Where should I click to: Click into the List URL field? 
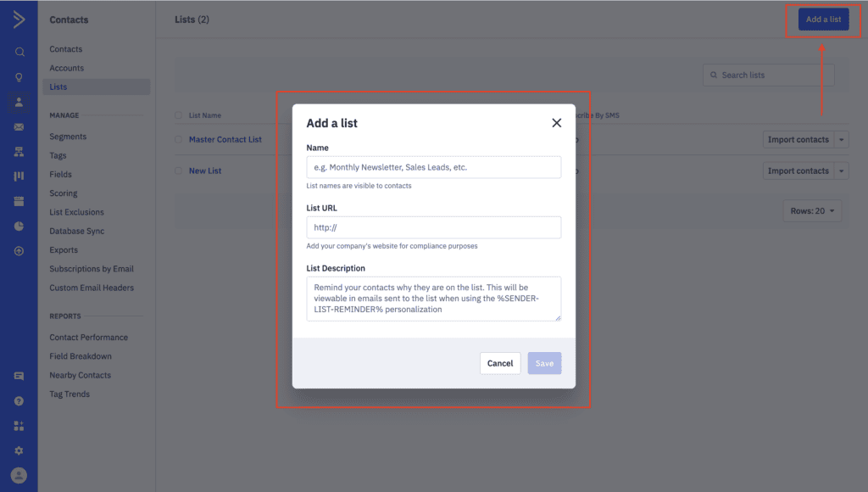click(x=433, y=227)
